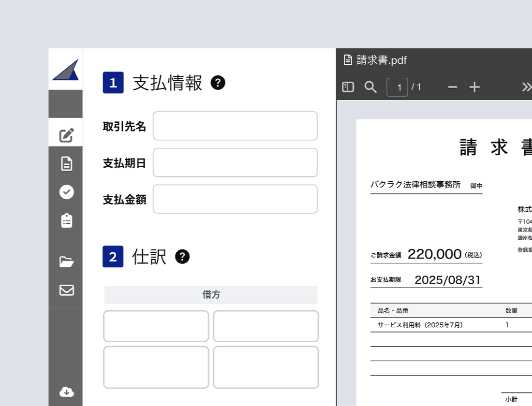Open the clipboard list icon in sidebar

tap(66, 221)
